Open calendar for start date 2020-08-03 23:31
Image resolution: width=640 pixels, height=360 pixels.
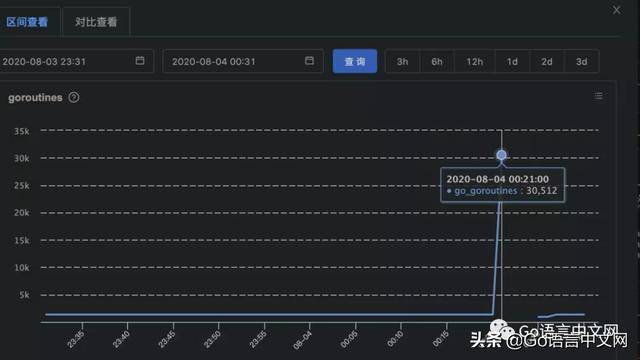coord(140,60)
